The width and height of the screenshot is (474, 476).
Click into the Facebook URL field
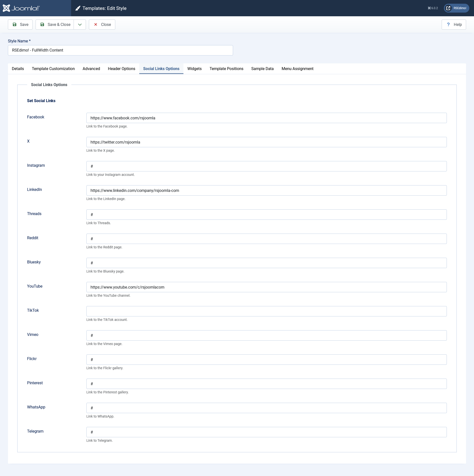point(266,118)
